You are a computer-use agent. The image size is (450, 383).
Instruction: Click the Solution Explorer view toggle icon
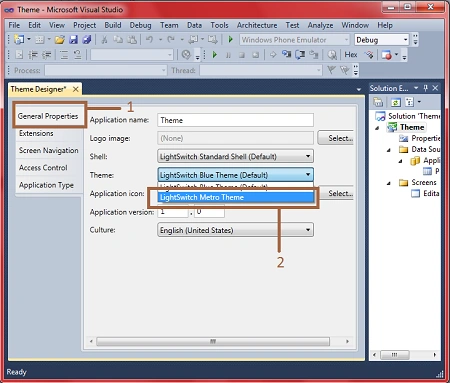coord(409,102)
